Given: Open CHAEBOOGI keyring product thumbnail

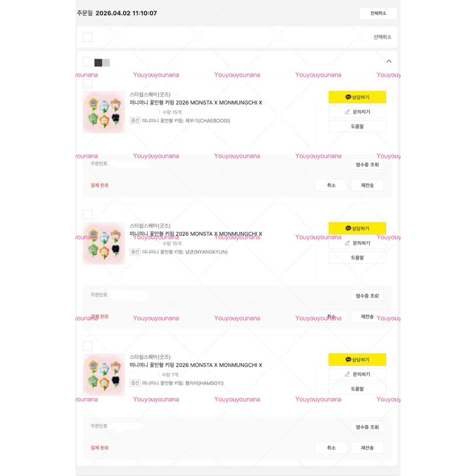Looking at the screenshot, I should [104, 112].
